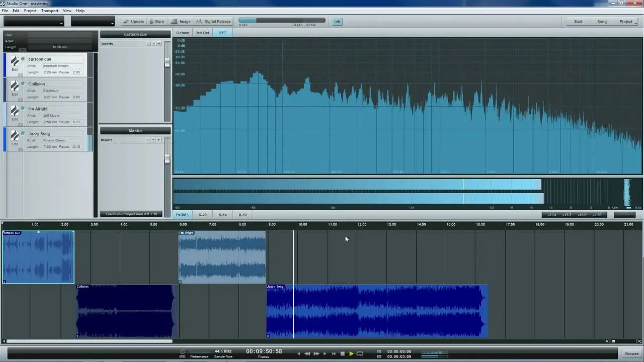Open the Project page dropdown
The image size is (644, 362).
point(627,21)
